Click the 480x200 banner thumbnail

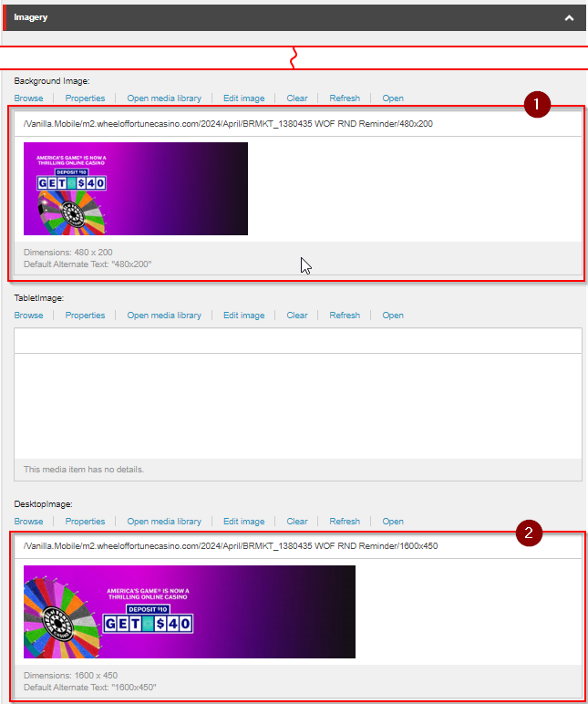tap(136, 189)
